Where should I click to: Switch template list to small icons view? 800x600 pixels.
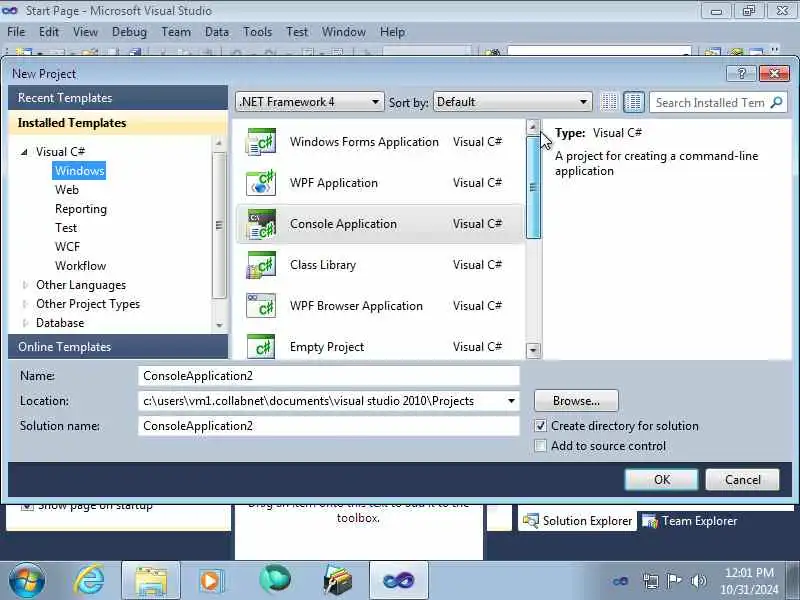(609, 102)
